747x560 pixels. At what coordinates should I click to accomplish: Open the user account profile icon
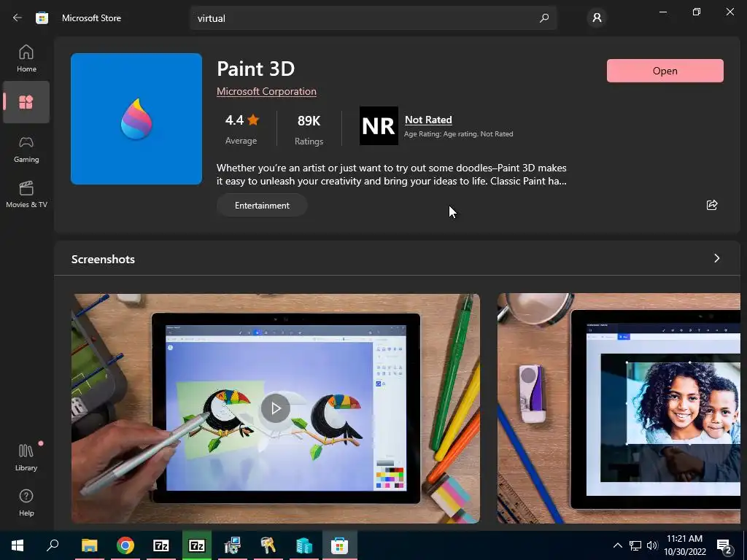pos(597,18)
